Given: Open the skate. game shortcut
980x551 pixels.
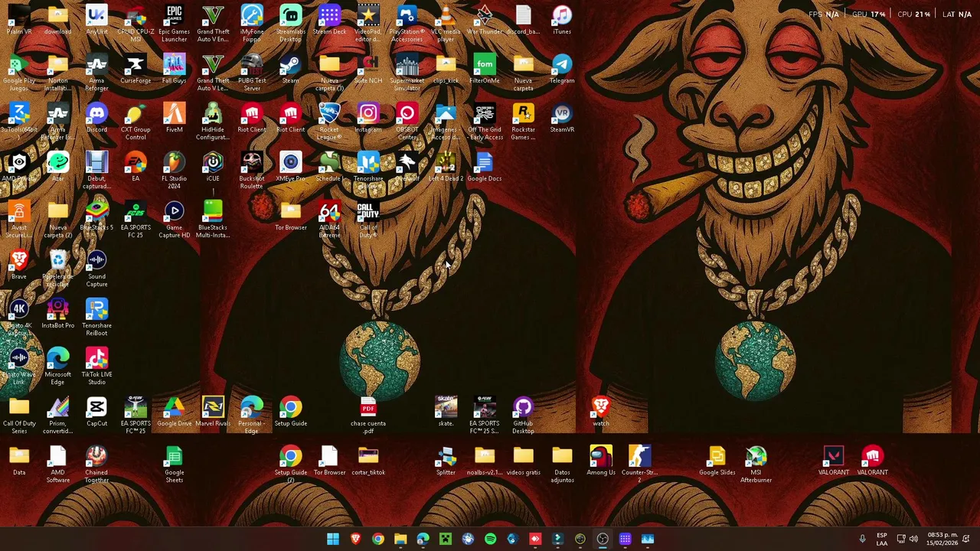Looking at the screenshot, I should [446, 412].
